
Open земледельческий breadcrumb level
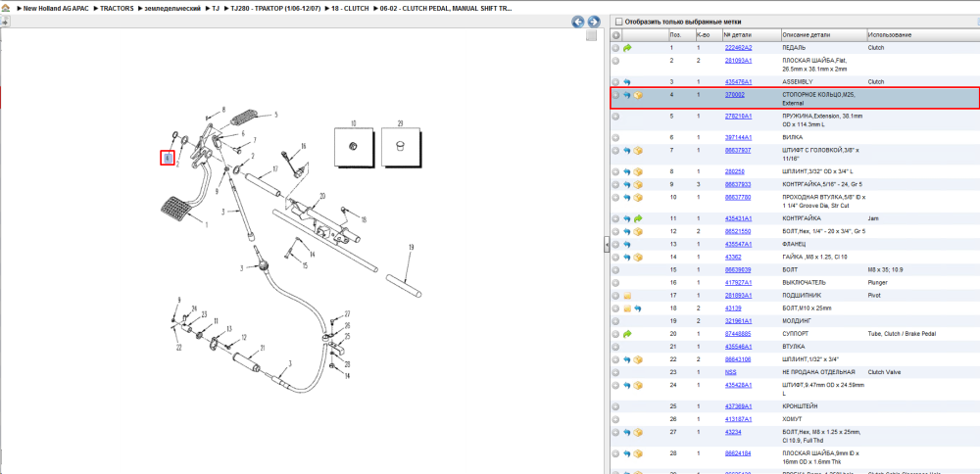tap(172, 10)
